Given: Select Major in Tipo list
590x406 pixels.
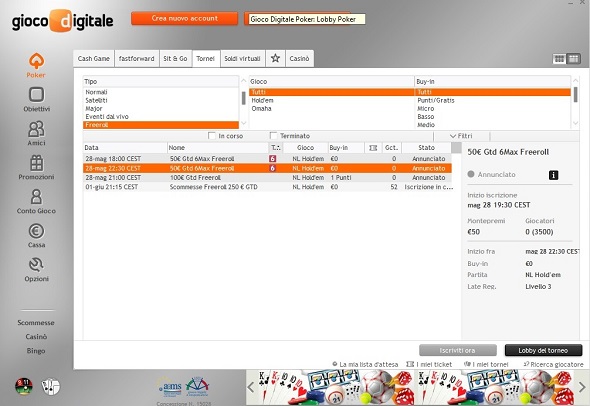Looking at the screenshot, I should [161, 108].
